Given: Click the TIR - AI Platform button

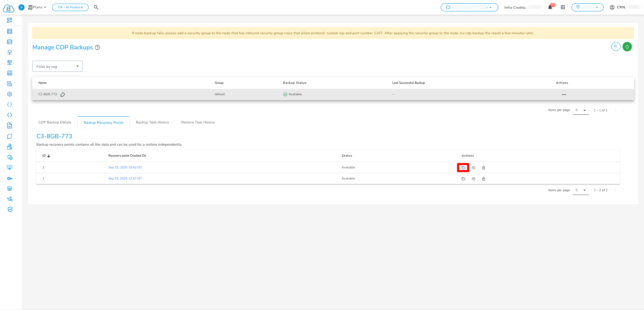Looking at the screenshot, I should (x=70, y=7).
